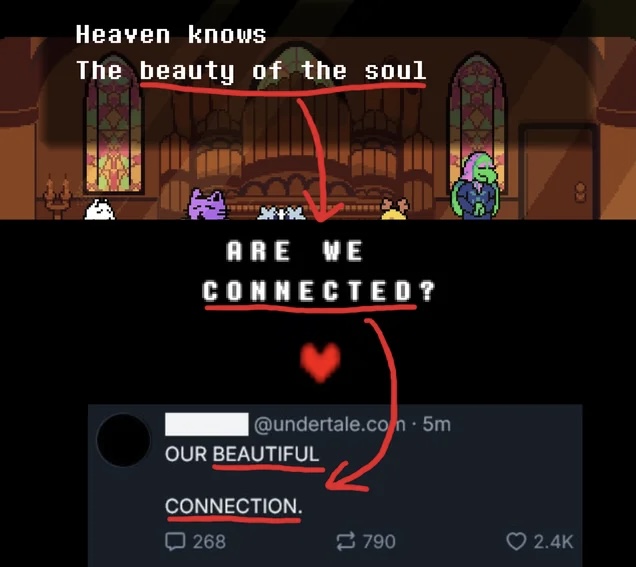Click the green lizard character in suit
636x567 pixels.
click(x=476, y=186)
